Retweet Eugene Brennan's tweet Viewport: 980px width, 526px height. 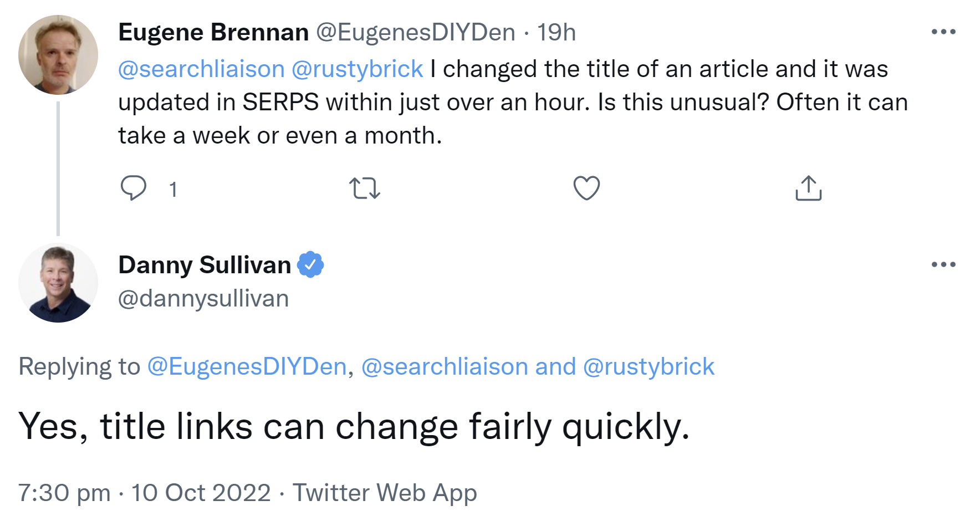(365, 188)
